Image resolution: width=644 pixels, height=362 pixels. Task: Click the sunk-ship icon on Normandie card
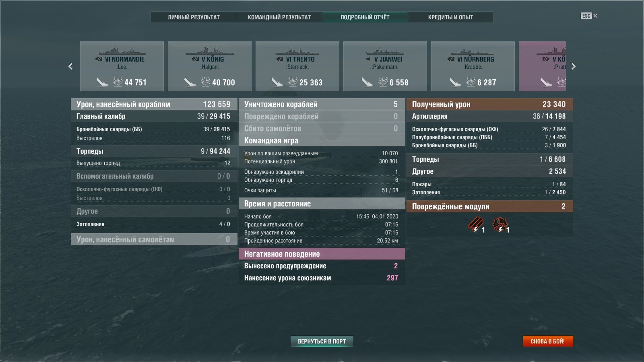point(102,82)
